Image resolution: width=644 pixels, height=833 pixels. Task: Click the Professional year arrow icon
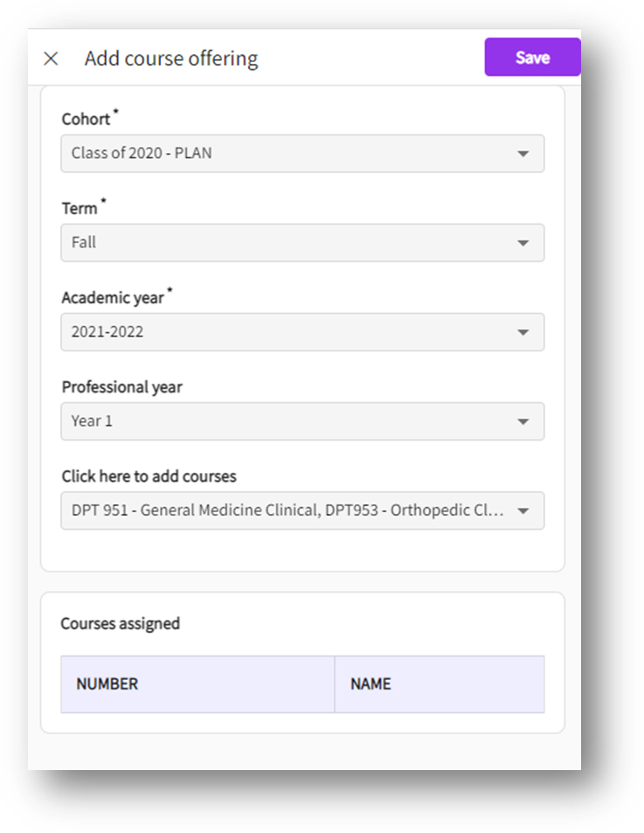click(x=523, y=421)
